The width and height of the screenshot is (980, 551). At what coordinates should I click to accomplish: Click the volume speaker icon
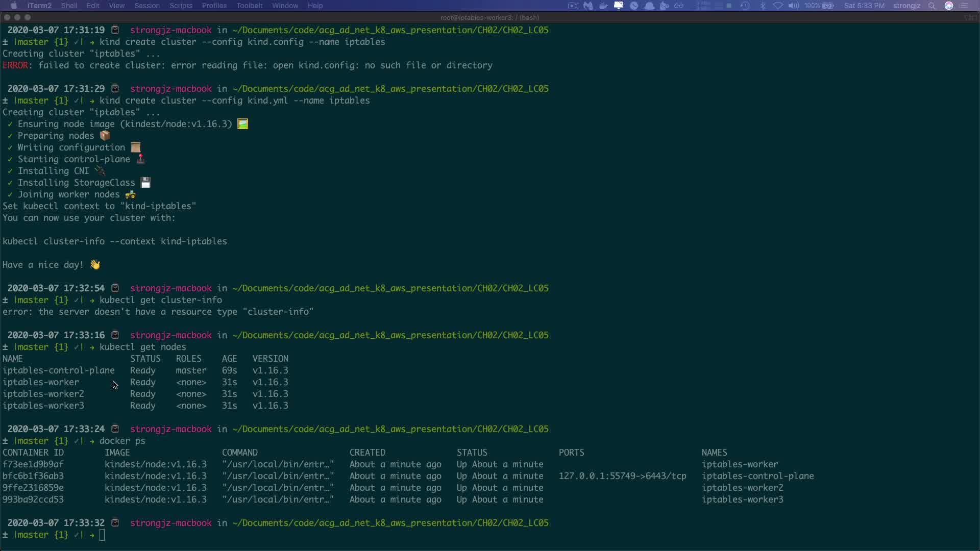pyautogui.click(x=793, y=6)
